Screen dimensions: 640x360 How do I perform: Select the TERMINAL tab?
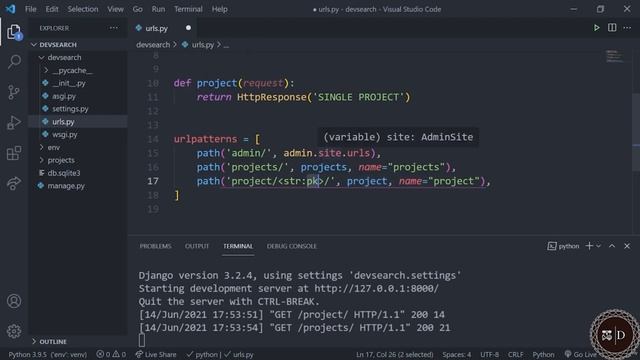tap(238, 246)
